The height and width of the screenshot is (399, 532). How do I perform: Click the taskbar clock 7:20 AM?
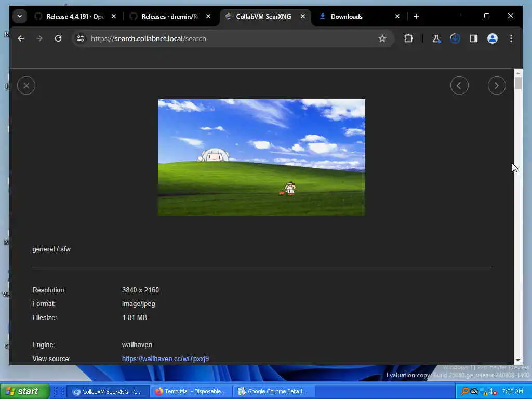512,391
